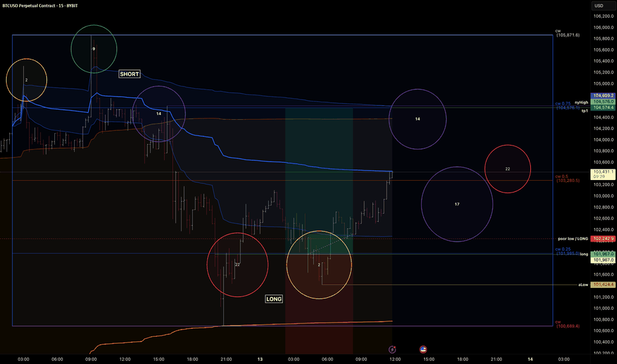Screen dimensions: 617x364
Task: Select the green circle drawing labeled 9
Action: pos(93,49)
